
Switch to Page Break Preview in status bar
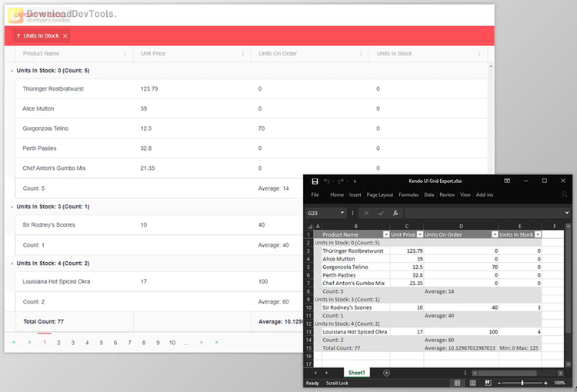click(x=489, y=384)
